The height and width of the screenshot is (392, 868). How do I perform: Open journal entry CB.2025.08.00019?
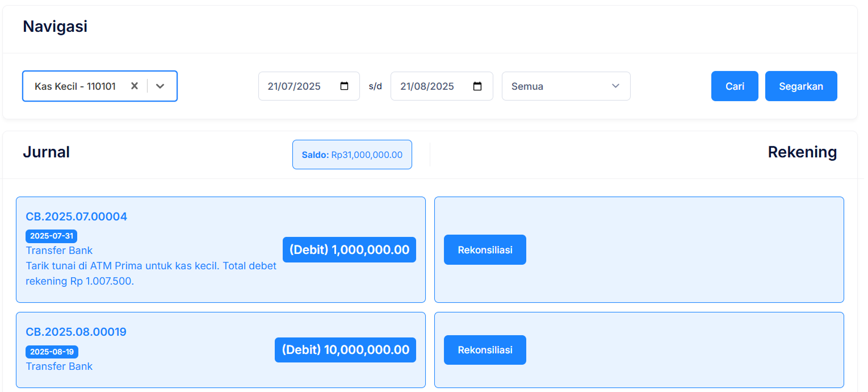76,332
